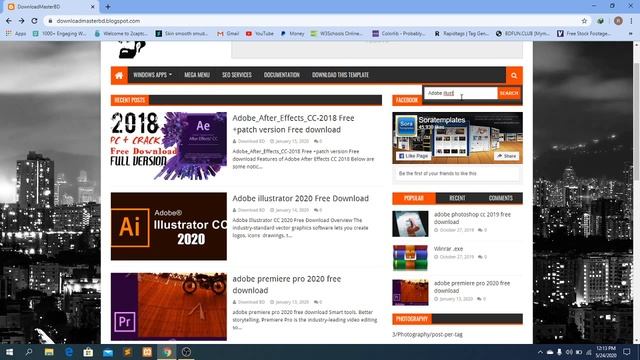Open Microsoft Store from taskbar
The image size is (640, 360).
pyautogui.click(x=88, y=352)
